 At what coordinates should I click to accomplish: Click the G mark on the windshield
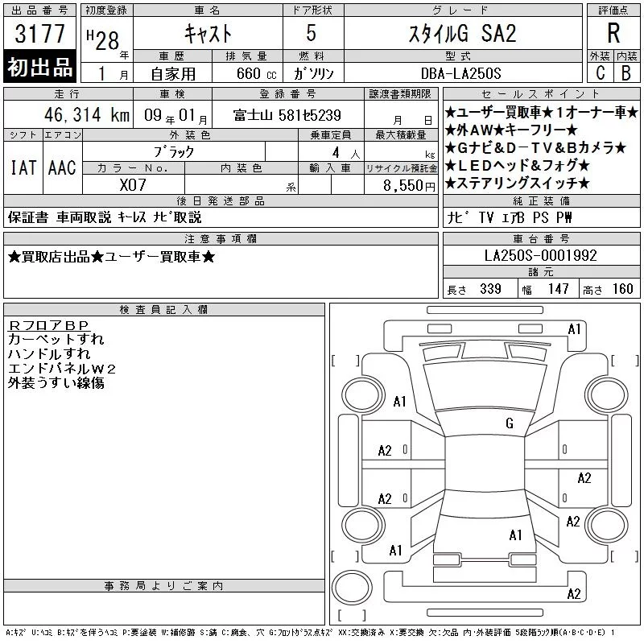pyautogui.click(x=510, y=423)
